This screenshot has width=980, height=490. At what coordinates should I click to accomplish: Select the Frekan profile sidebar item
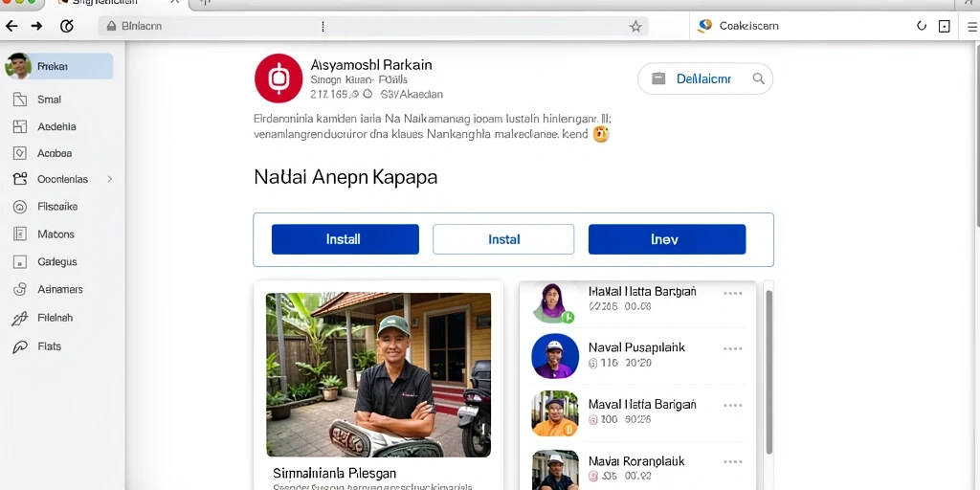(x=58, y=66)
